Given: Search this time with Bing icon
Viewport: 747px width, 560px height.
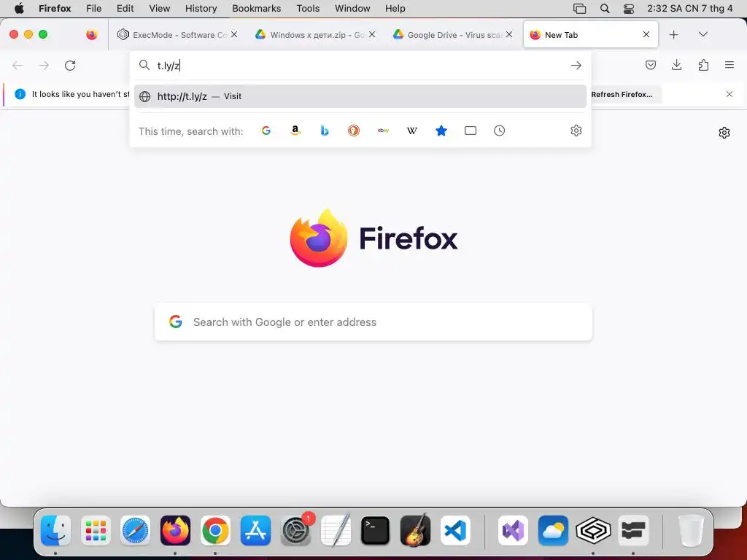Looking at the screenshot, I should [x=325, y=131].
